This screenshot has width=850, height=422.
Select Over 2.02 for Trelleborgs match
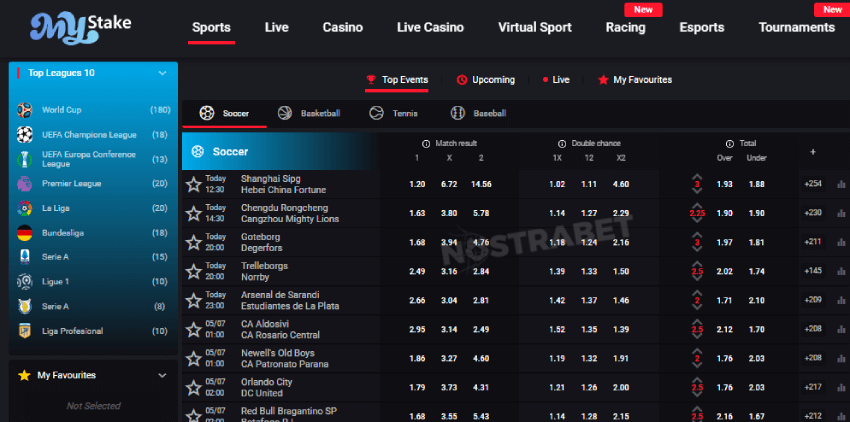tap(725, 271)
